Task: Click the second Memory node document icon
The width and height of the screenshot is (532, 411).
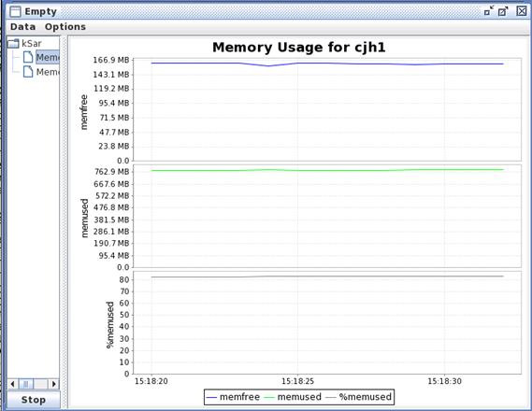Action: (x=28, y=72)
